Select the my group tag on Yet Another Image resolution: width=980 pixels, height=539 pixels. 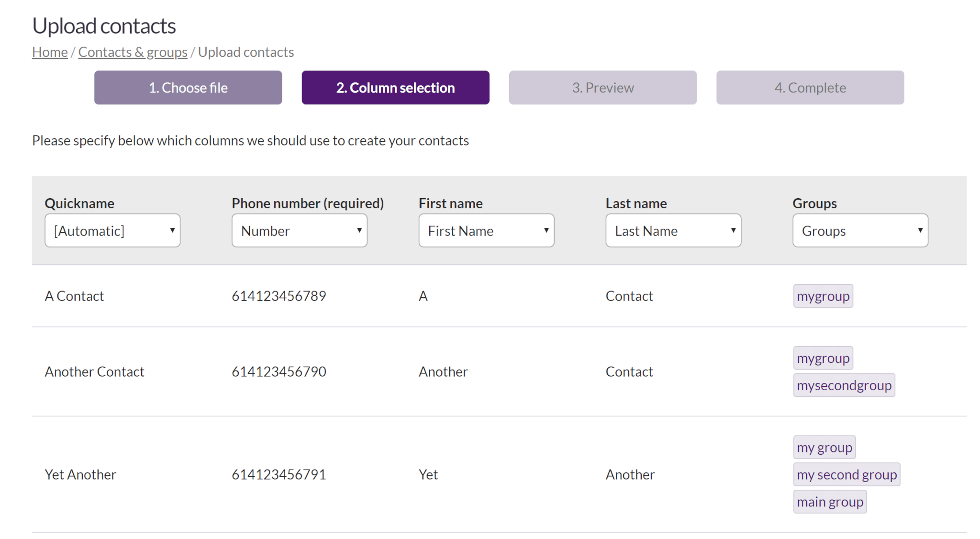tap(824, 447)
